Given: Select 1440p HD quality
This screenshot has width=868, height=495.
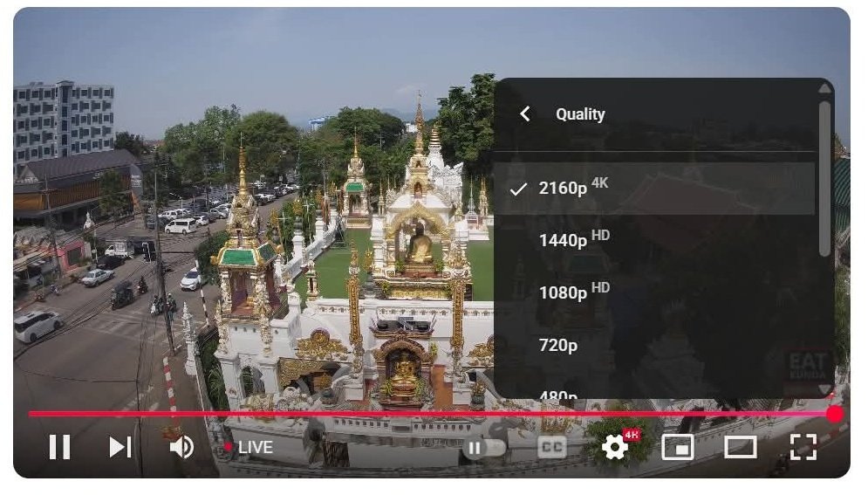Looking at the screenshot, I should (x=653, y=240).
